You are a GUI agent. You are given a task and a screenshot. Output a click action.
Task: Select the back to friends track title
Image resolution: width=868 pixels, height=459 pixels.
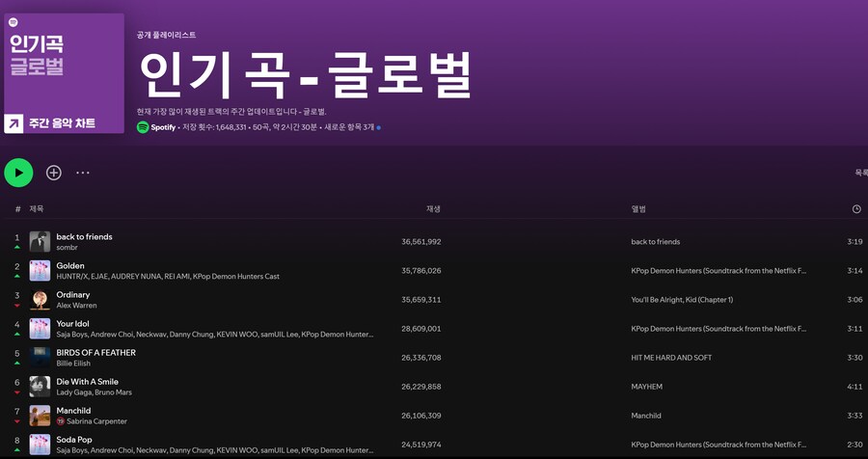84,236
